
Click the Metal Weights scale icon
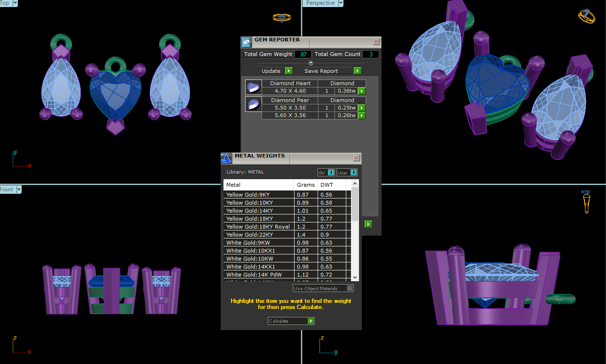226,158
